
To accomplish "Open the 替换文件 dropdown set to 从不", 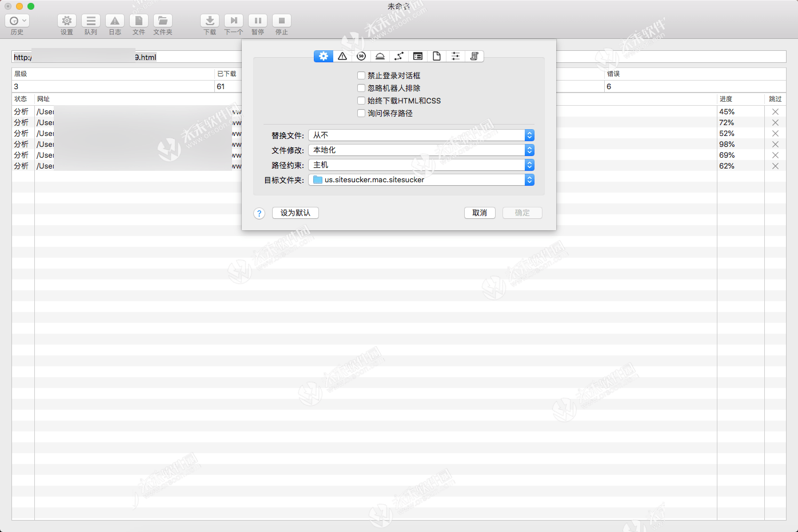I will click(421, 135).
